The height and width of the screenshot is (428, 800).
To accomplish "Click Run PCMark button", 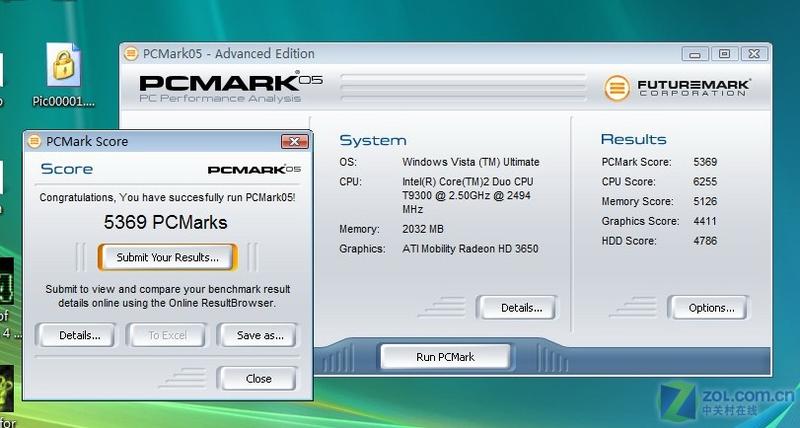I will (445, 357).
